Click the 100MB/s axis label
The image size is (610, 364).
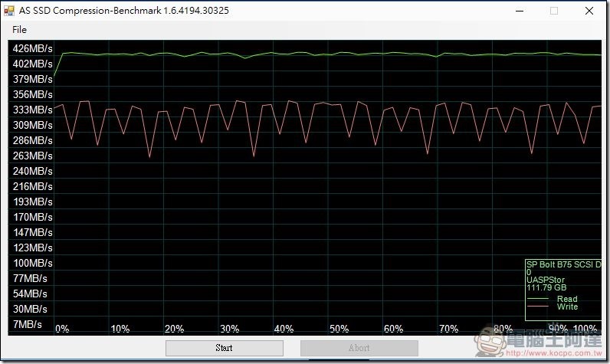coord(32,264)
